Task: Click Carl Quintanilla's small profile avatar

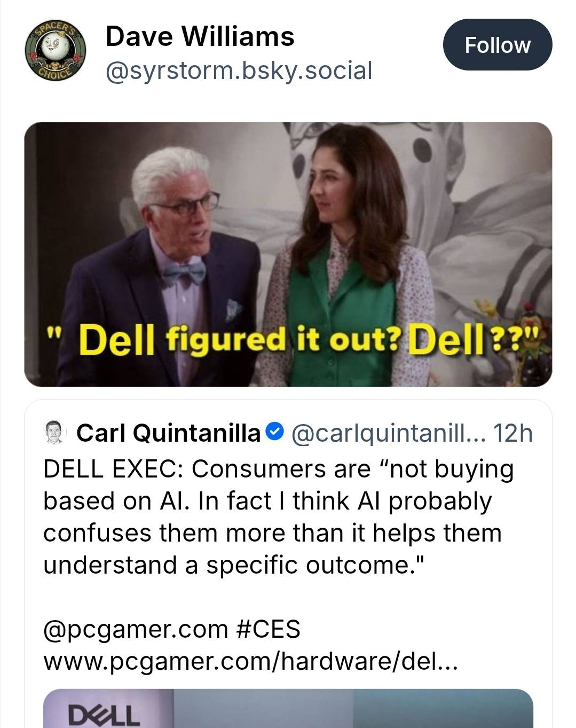Action: tap(53, 433)
